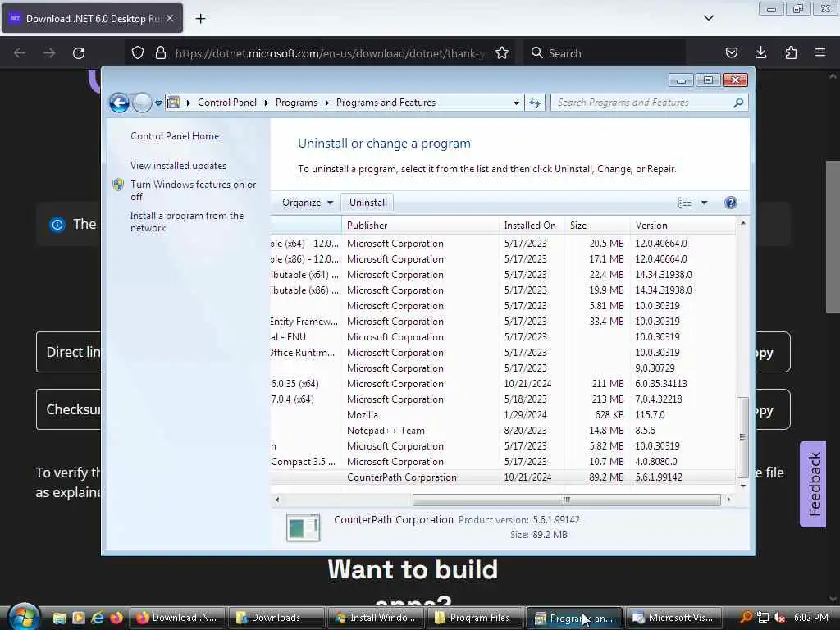This screenshot has height=630, width=840.
Task: Select row with version 9.0.30729
Action: point(503,368)
